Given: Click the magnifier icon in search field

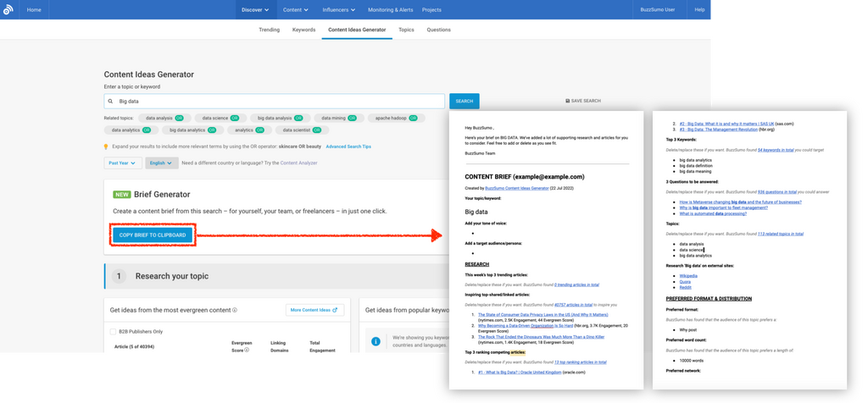Looking at the screenshot, I should [111, 101].
